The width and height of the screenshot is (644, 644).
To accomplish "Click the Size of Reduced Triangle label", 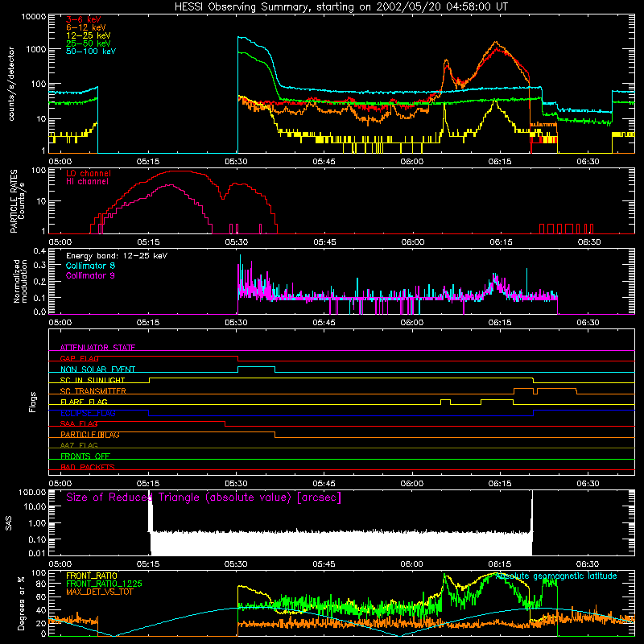I will 204,497.
